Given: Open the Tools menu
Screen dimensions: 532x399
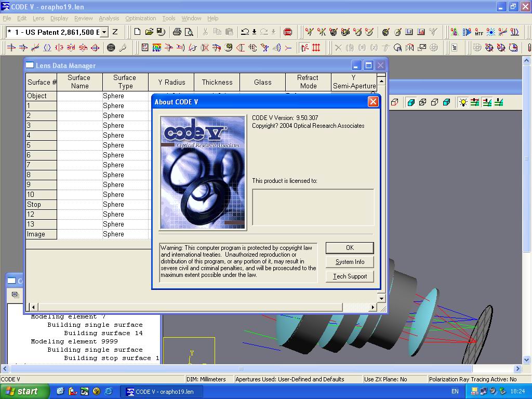Looking at the screenshot, I should (169, 18).
